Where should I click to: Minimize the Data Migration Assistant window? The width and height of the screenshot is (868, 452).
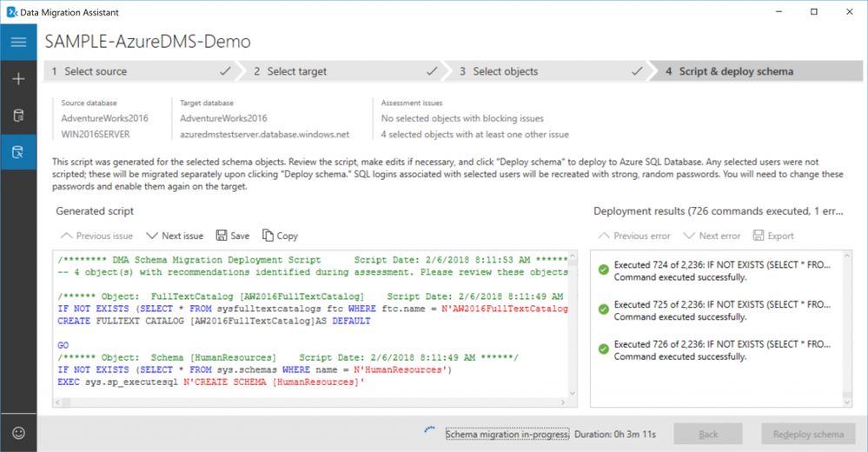pos(779,11)
